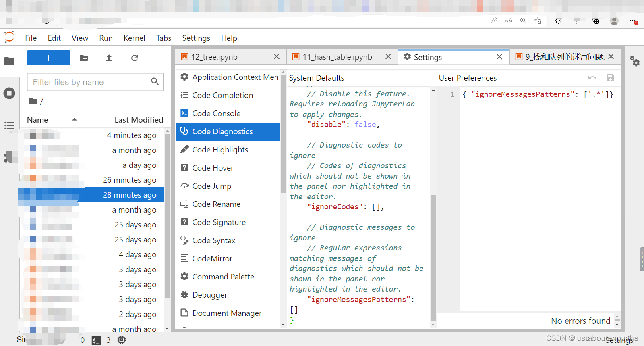Open the File menu
644x346 pixels.
31,38
